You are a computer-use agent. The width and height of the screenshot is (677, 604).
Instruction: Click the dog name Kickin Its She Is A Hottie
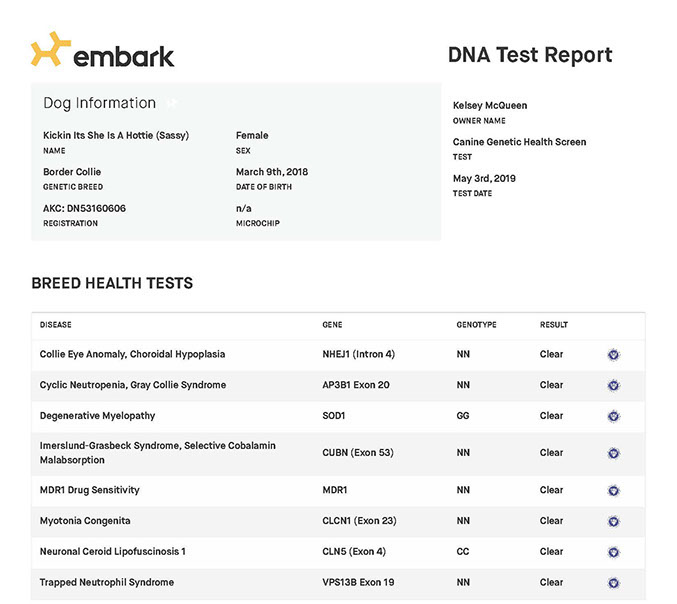click(116, 135)
